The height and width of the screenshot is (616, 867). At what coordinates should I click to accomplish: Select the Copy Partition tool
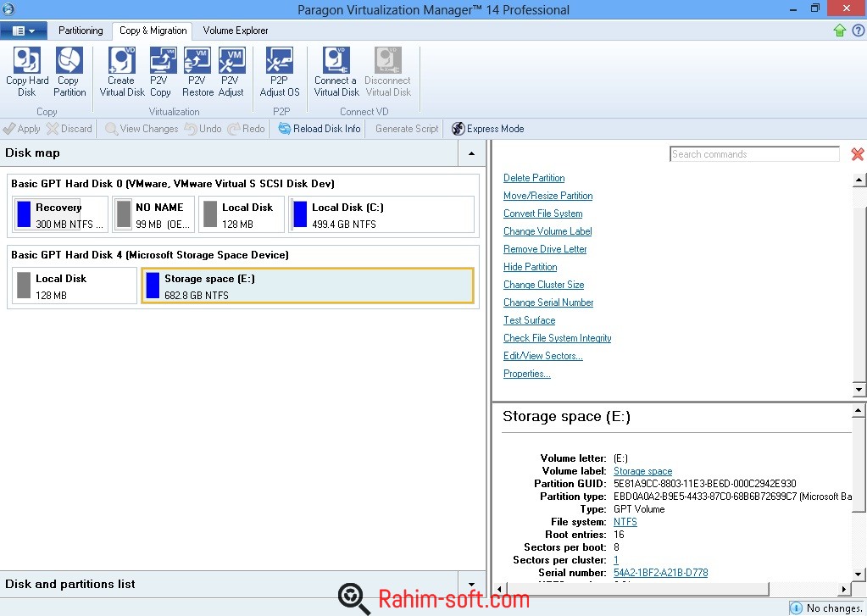click(x=69, y=72)
